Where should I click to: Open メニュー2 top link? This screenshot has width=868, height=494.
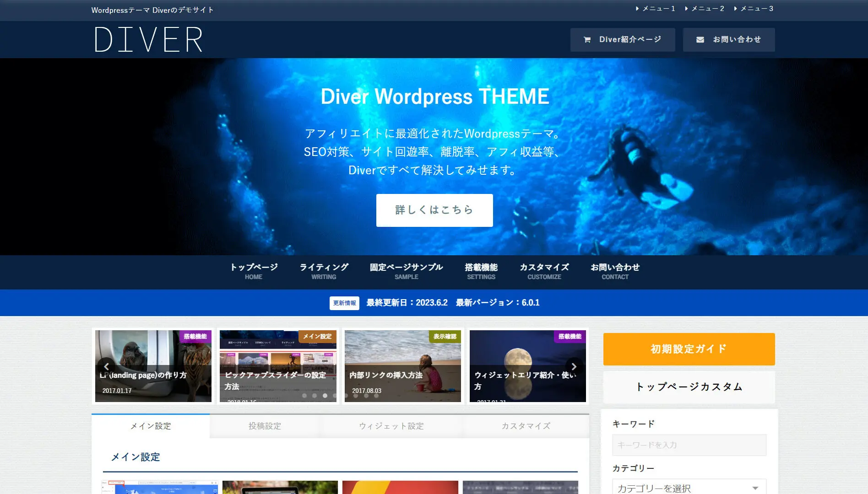click(705, 9)
